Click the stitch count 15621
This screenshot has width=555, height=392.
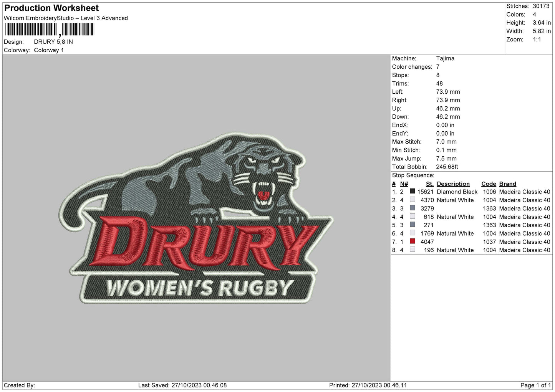click(426, 192)
